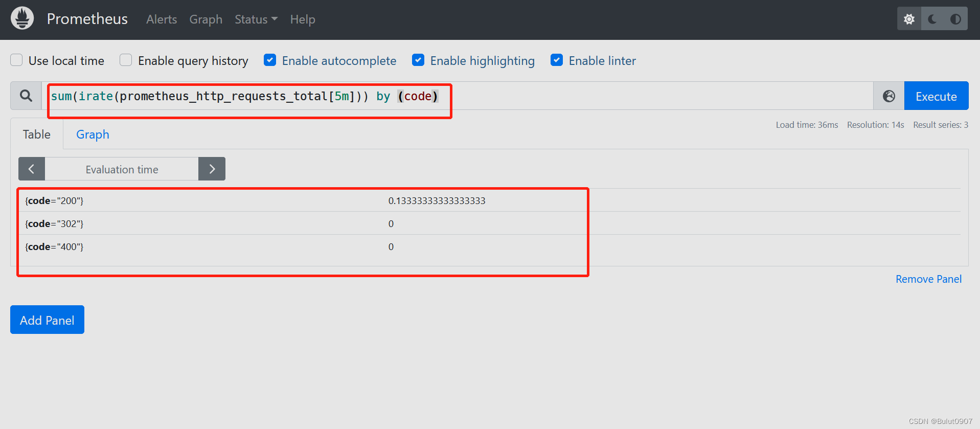Open the Alerts page

(x=162, y=19)
